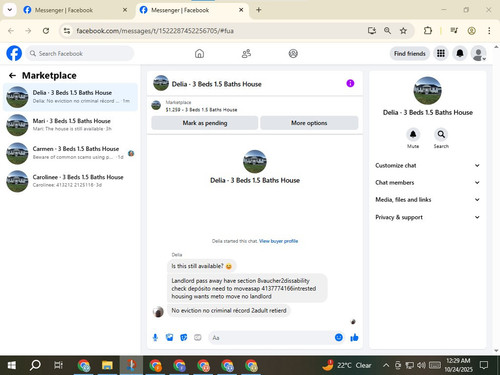Open Mari conversation in chat list
The image size is (500, 375).
[70, 125]
